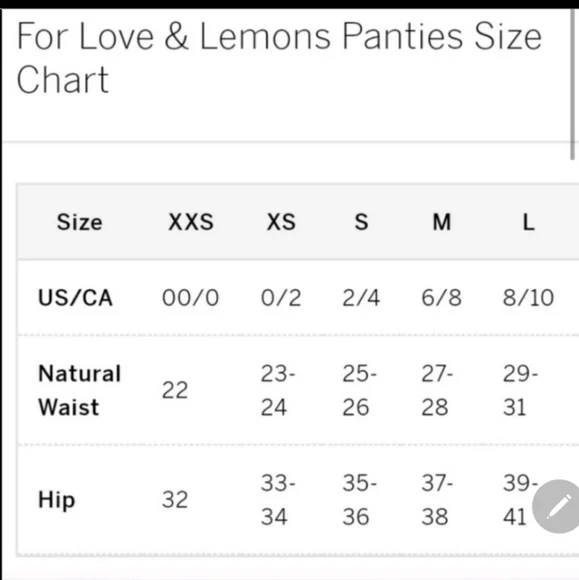Click the vertical scrollbar on right edge
The width and height of the screenshot is (579, 580).
click(x=572, y=84)
